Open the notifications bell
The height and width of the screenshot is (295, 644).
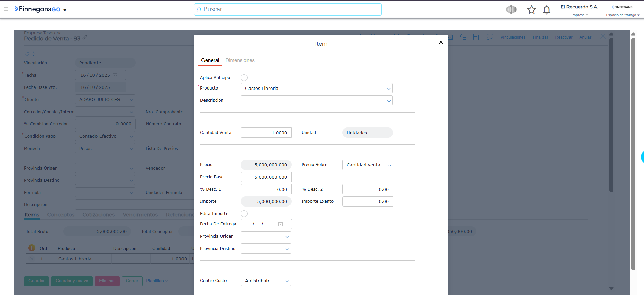click(546, 10)
